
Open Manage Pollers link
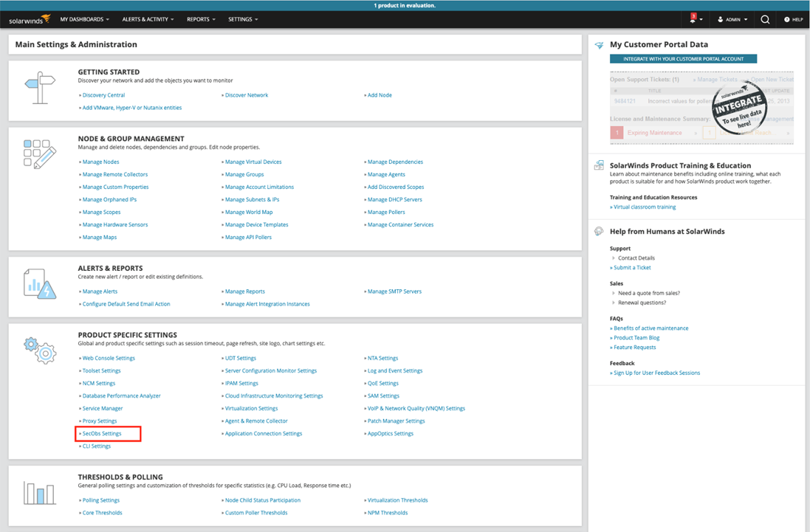point(386,212)
